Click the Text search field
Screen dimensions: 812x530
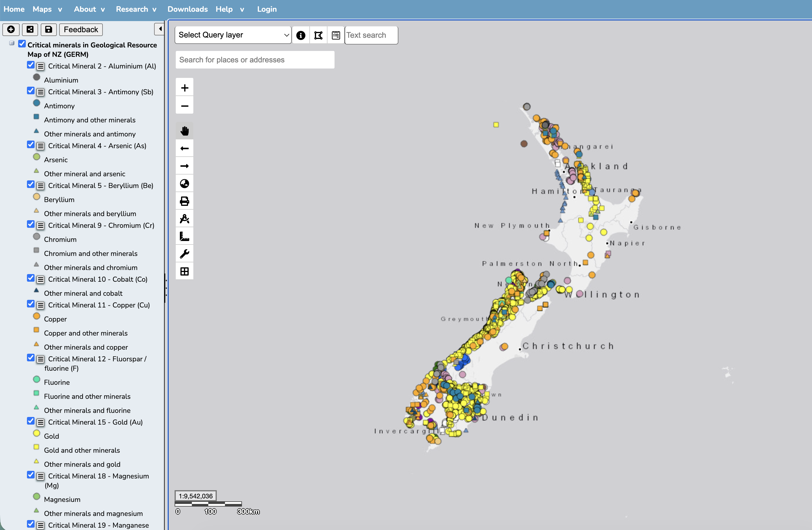tap(371, 35)
